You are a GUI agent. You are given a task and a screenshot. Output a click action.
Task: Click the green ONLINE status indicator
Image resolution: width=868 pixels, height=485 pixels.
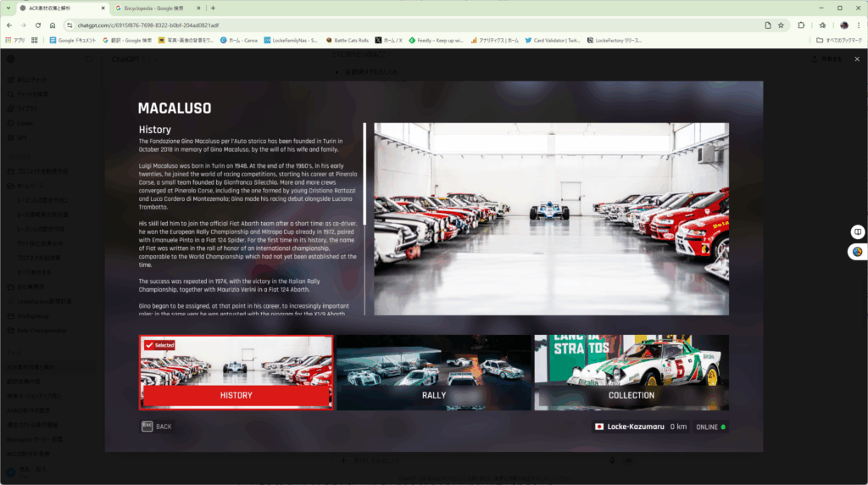tap(723, 426)
